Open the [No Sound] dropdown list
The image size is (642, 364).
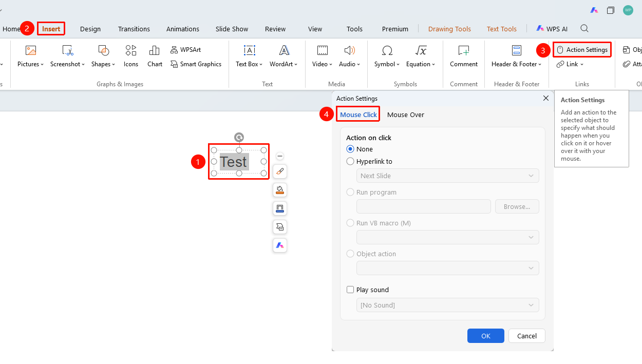(x=448, y=305)
